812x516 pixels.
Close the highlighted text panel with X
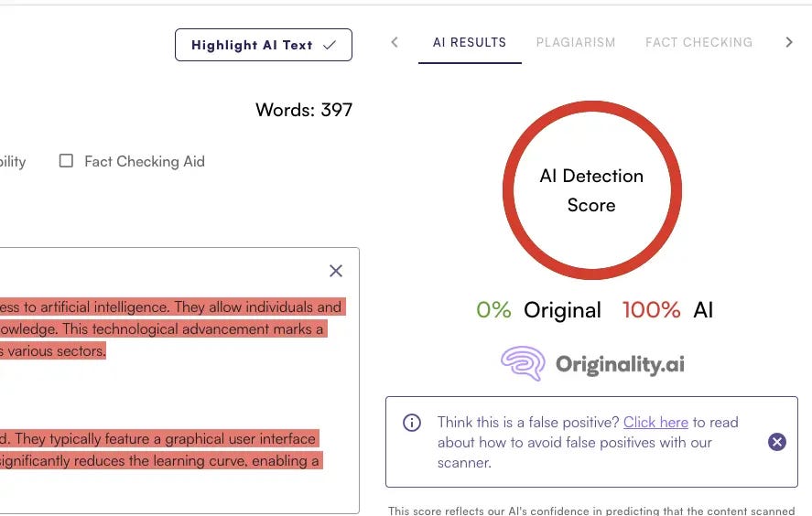(x=336, y=271)
